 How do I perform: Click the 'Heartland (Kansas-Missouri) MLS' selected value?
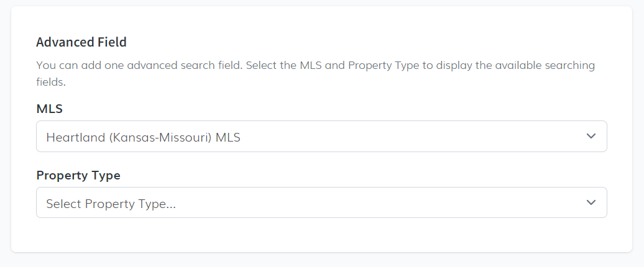coord(143,137)
